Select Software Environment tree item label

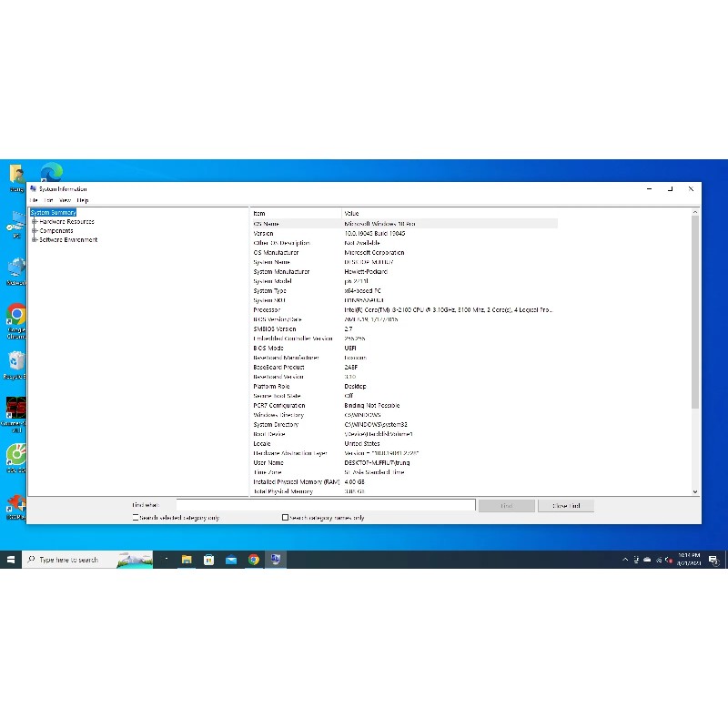[x=68, y=239]
